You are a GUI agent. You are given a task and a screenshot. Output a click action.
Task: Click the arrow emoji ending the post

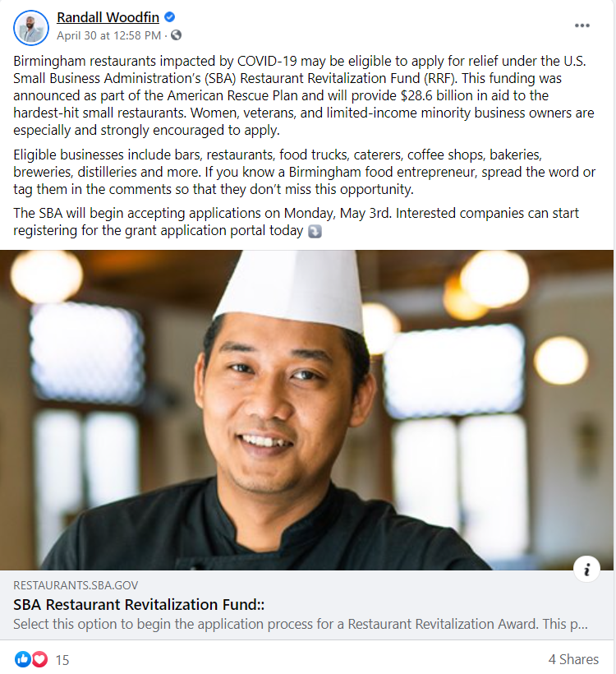(315, 231)
